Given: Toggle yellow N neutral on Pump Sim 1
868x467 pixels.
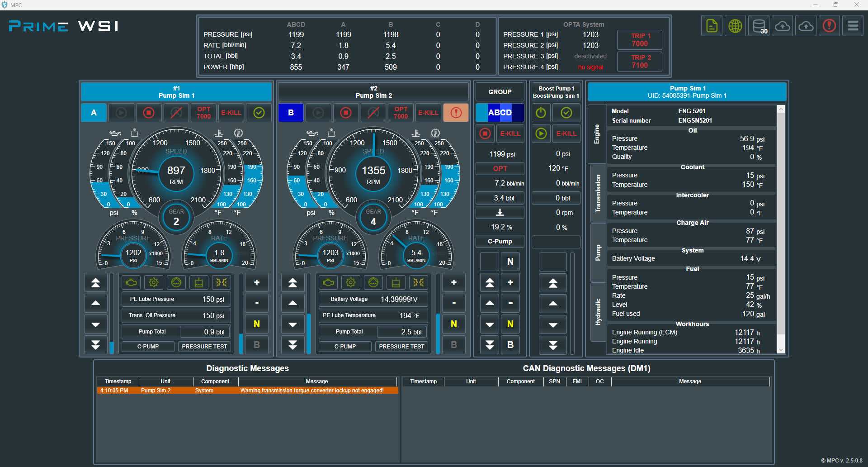Looking at the screenshot, I should pos(257,324).
